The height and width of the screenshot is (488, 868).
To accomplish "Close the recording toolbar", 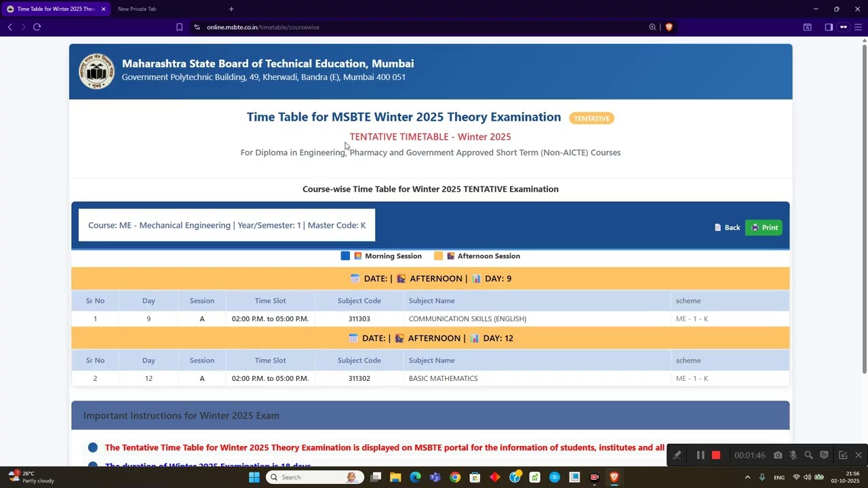I will coord(859,455).
